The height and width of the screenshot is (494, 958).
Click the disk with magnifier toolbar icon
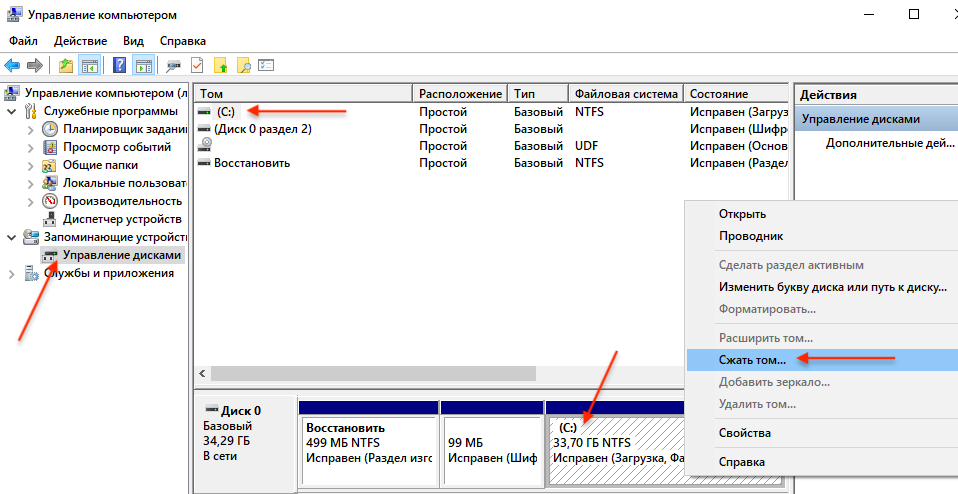point(174,65)
